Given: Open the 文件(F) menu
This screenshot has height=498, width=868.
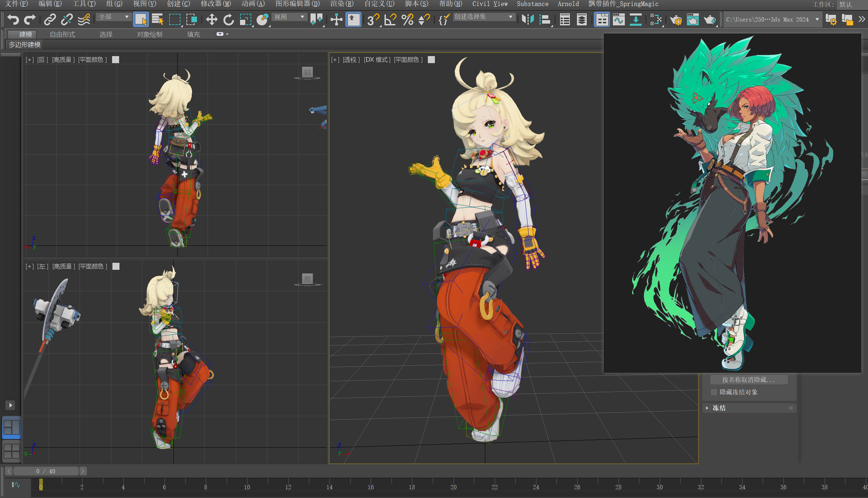Looking at the screenshot, I should tap(16, 4).
